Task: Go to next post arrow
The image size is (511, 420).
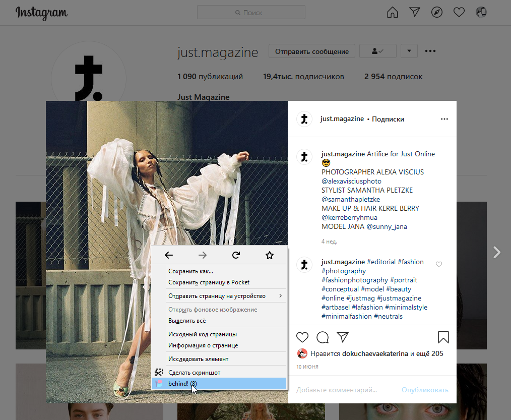Action: point(497,253)
